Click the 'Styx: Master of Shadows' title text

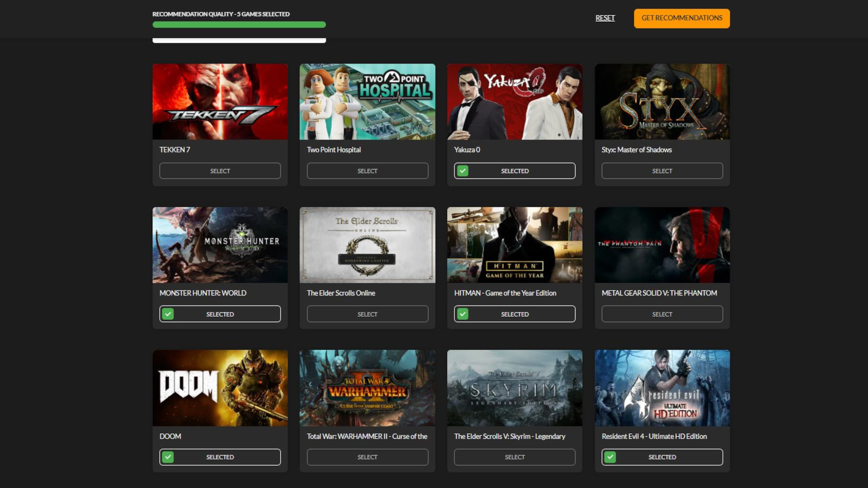(x=637, y=150)
